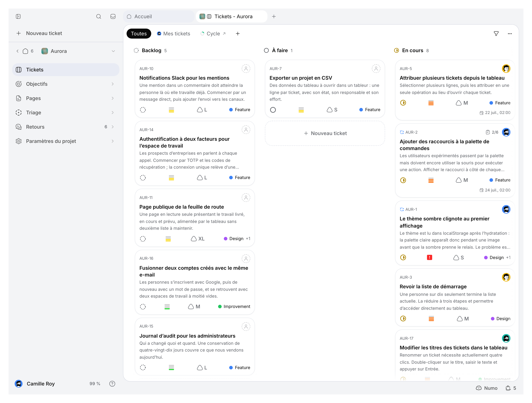Viewport: 532px width, 403px height.
Task: Open the Numo assistant in status bar
Action: click(x=487, y=388)
